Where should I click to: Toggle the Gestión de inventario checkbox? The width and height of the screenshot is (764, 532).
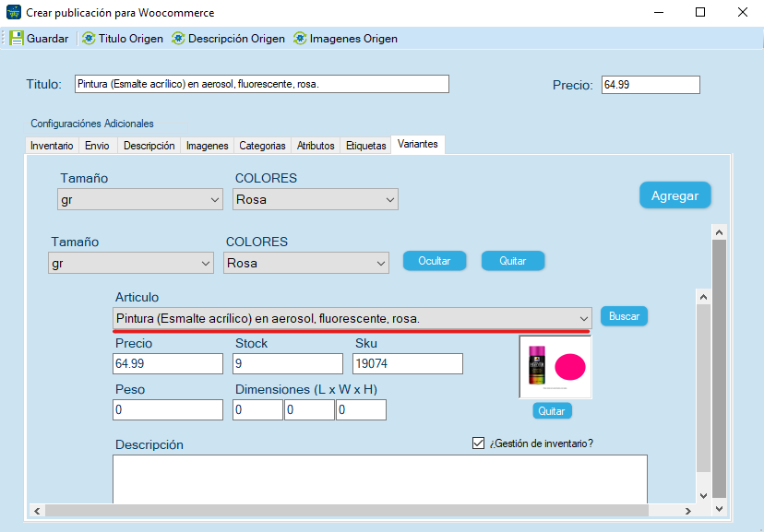[x=479, y=443]
